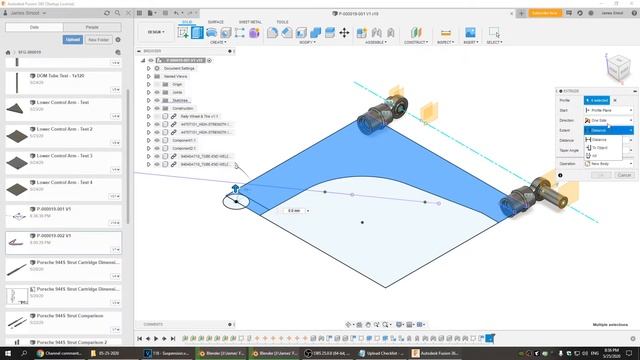
Task: Click the New Folder button
Action: [98, 40]
